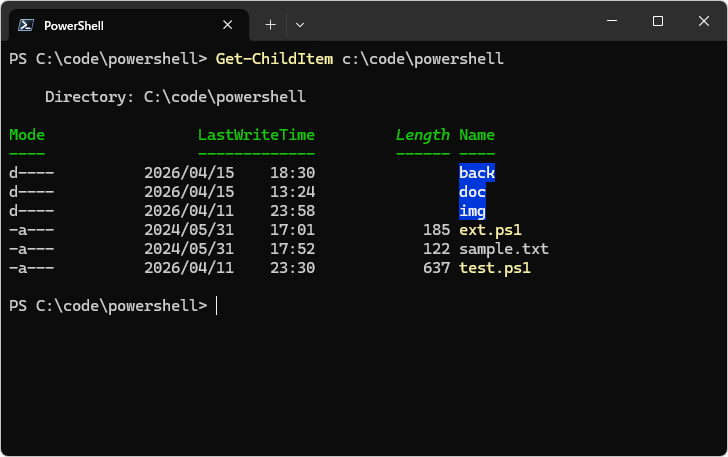Click the LastWriteTime column header
This screenshot has width=728, height=457.
[256, 135]
